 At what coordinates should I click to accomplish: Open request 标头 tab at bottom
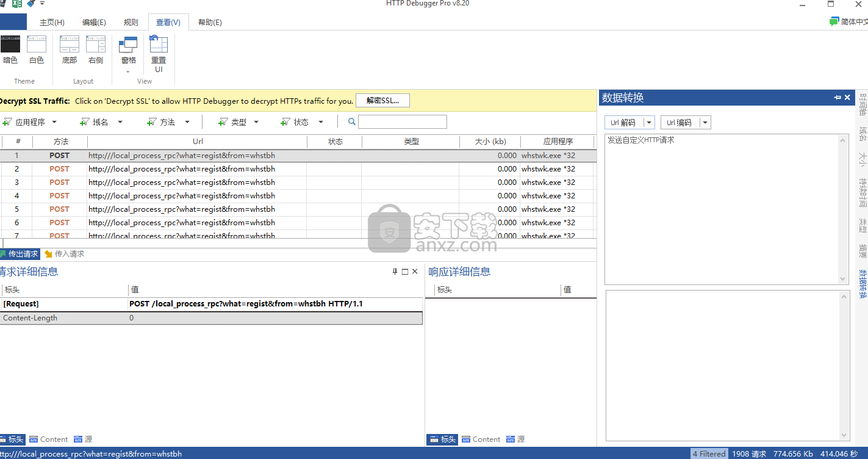12,439
